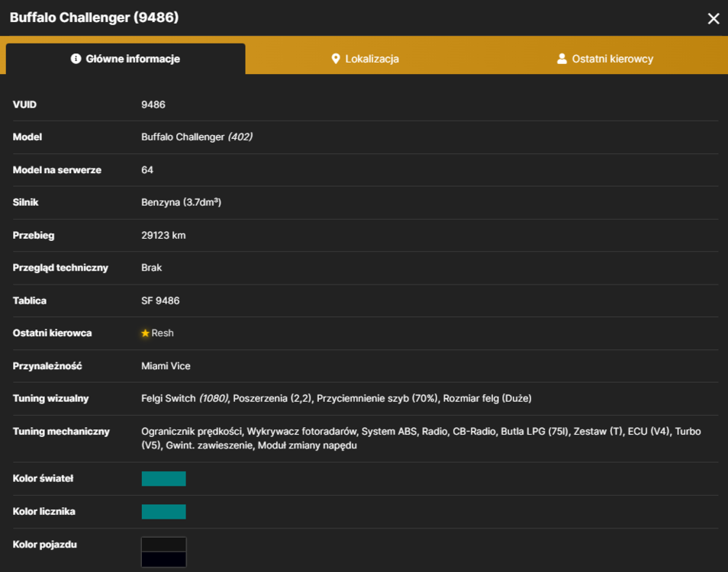Close the Buffalo Challenger dialog
The width and height of the screenshot is (728, 572).
[714, 18]
